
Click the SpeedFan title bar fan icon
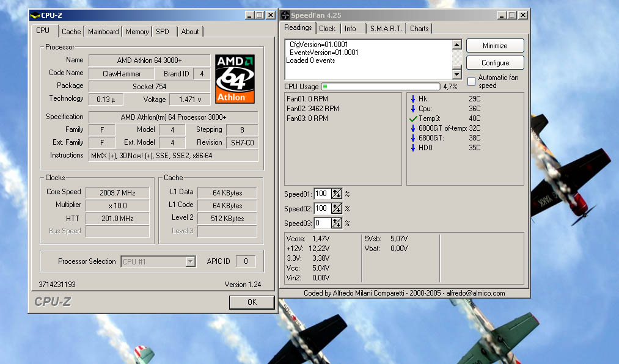pyautogui.click(x=285, y=15)
